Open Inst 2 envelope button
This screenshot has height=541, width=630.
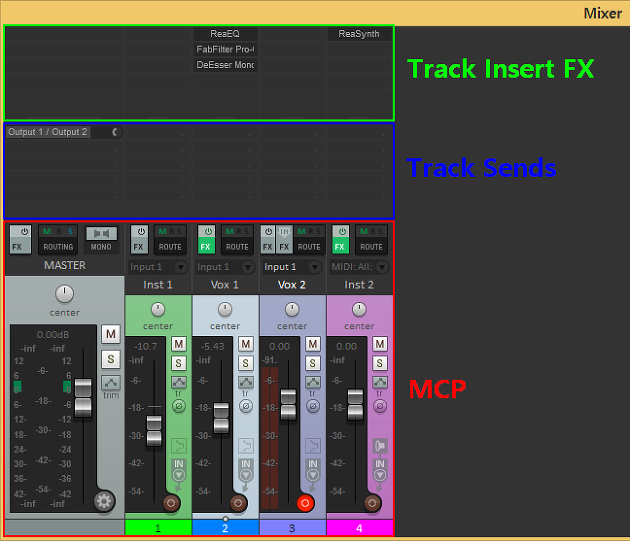[380, 382]
